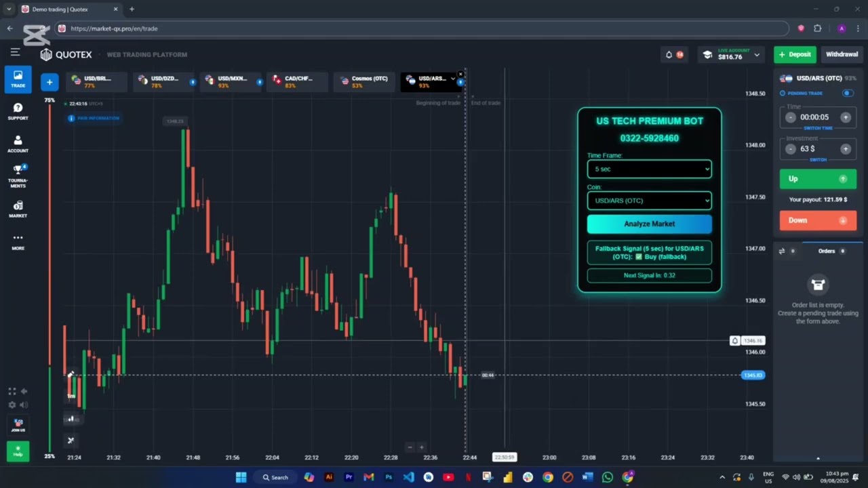Open WhatsApp from the taskbar
868x488 pixels.
pos(607,477)
